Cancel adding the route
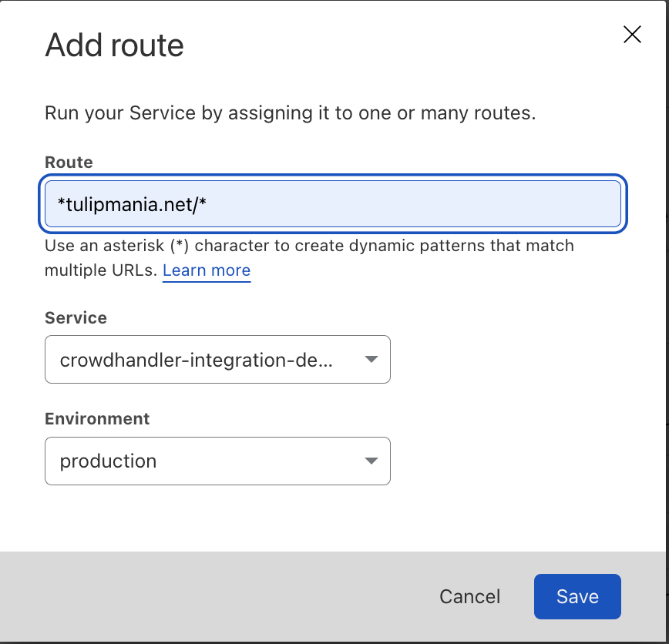The height and width of the screenshot is (644, 669). click(469, 597)
